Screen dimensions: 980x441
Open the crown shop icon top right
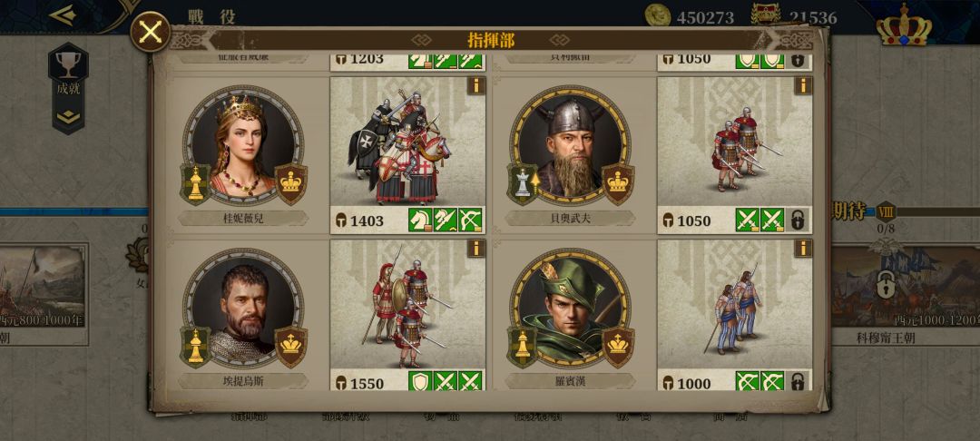coord(904,25)
